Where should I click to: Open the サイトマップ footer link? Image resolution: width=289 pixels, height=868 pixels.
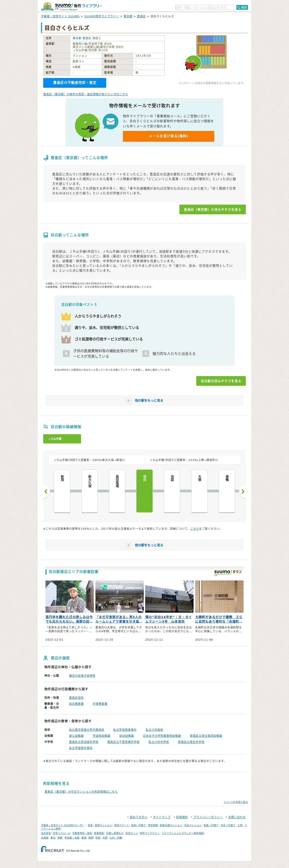[162, 817]
